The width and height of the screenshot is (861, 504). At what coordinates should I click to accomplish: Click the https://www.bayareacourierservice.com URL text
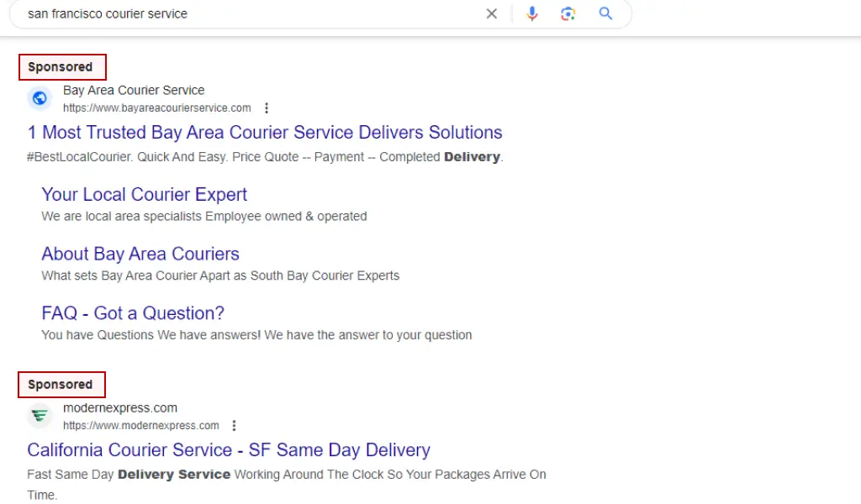click(x=157, y=108)
